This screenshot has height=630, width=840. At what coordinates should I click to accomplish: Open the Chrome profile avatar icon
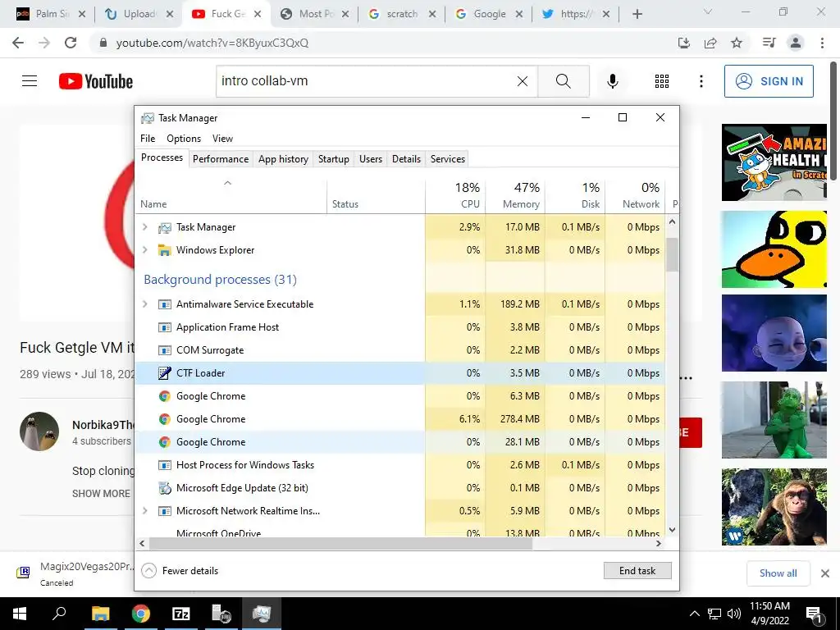tap(796, 43)
